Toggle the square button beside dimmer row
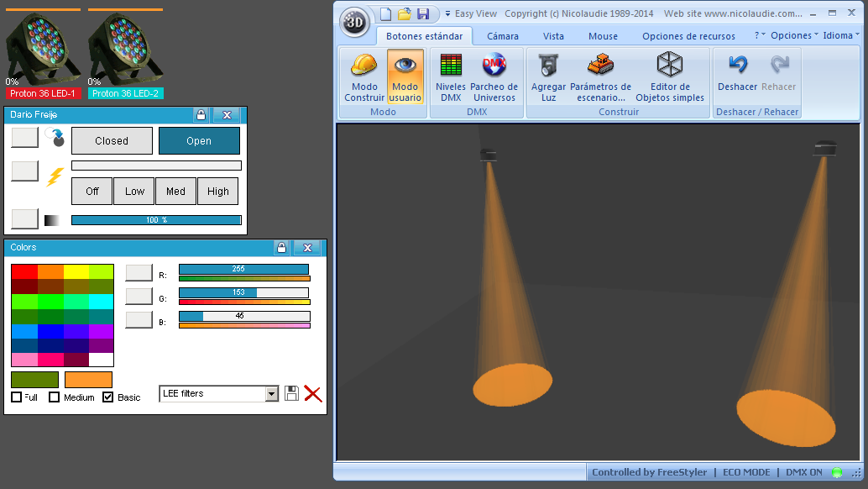Viewport: 868px width, 489px height. tap(25, 218)
